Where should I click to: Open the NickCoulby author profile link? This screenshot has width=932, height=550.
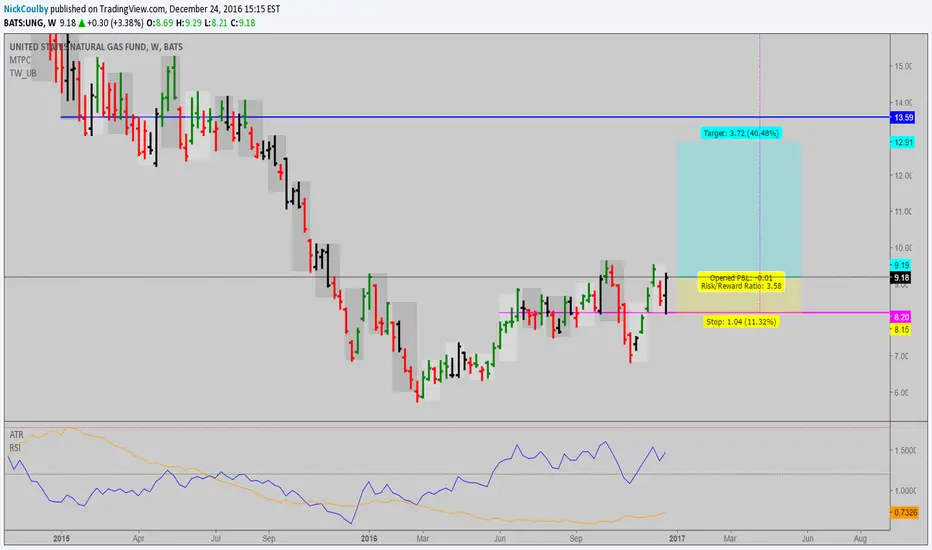click(x=26, y=9)
